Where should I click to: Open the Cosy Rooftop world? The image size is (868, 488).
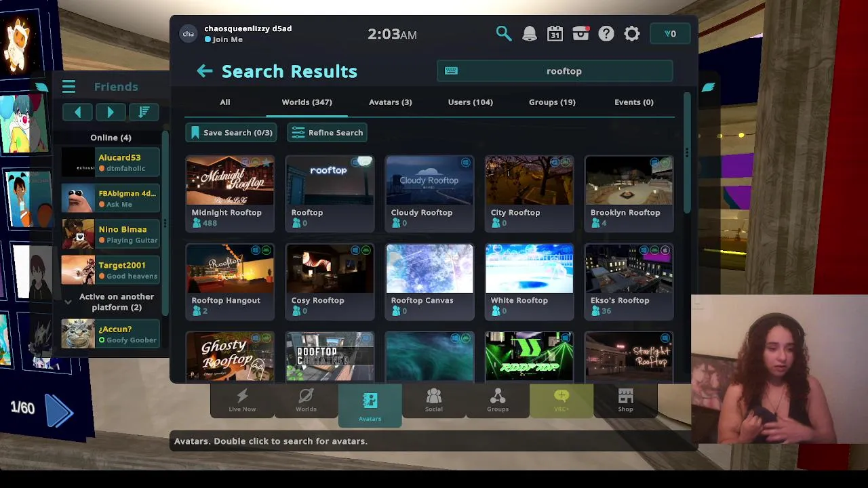click(x=330, y=282)
